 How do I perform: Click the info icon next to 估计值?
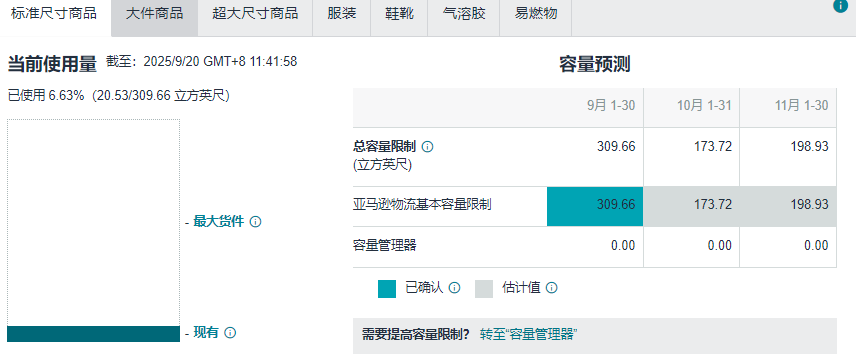click(x=551, y=288)
